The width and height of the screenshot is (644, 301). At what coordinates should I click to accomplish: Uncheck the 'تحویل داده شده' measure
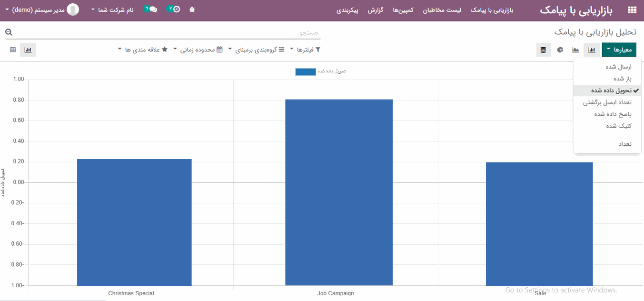[611, 90]
